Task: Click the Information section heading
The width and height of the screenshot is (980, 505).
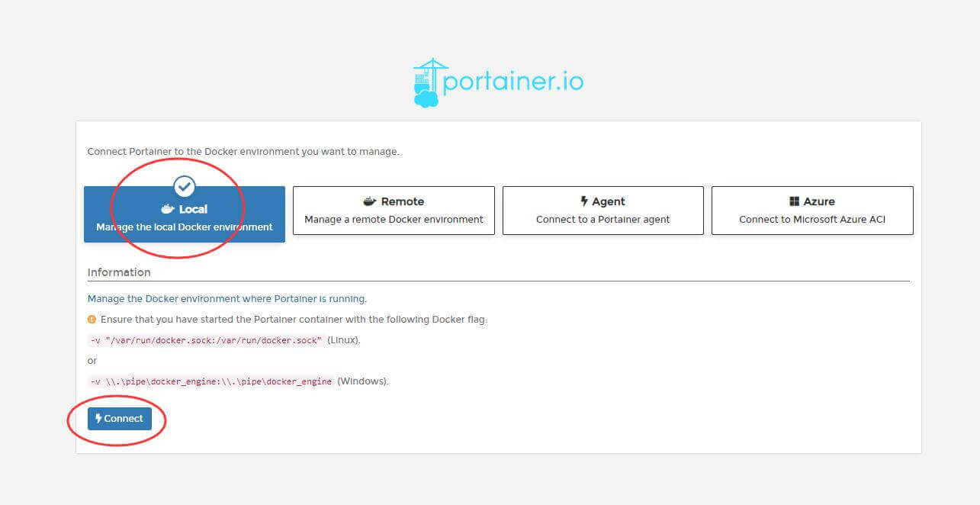Action: (x=119, y=272)
